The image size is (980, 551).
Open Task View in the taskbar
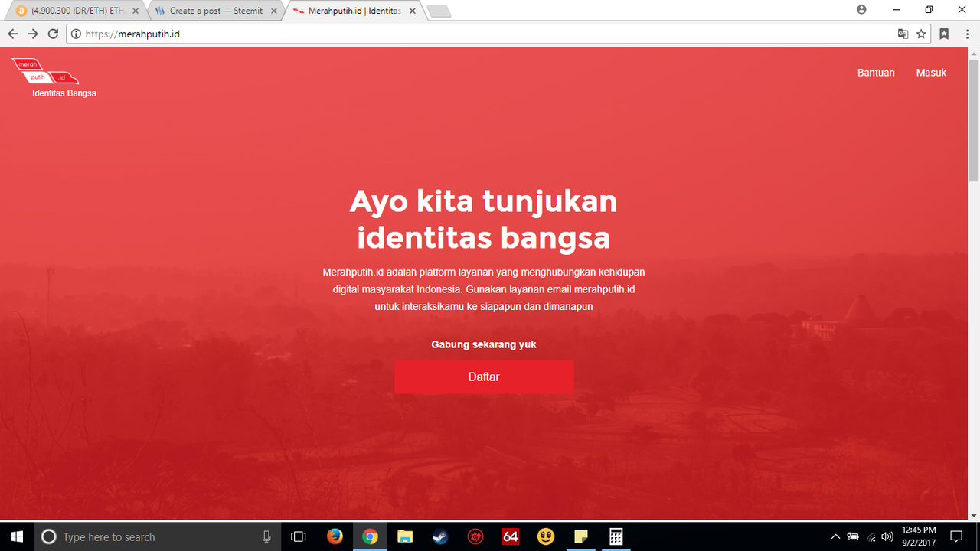299,536
